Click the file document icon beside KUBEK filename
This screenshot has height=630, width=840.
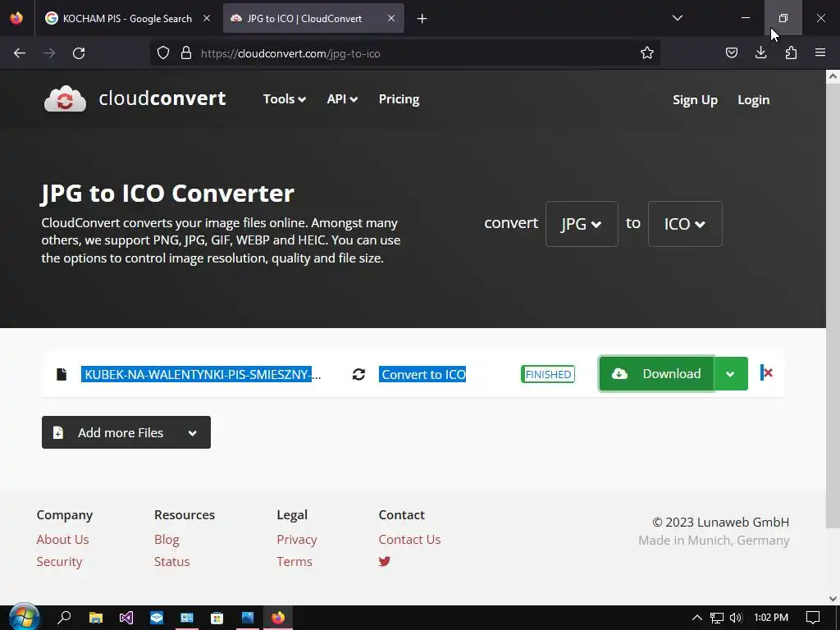click(62, 374)
